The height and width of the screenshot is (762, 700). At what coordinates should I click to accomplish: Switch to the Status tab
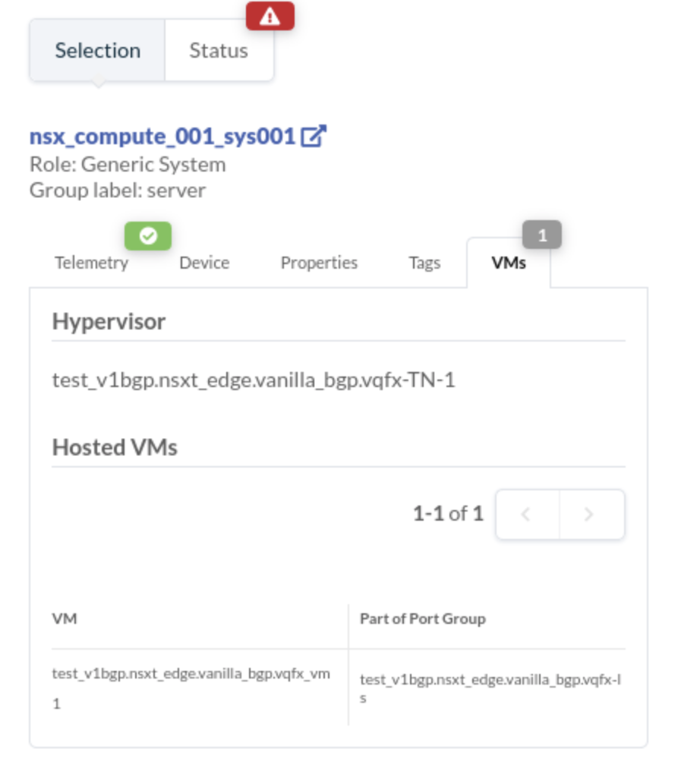point(219,51)
